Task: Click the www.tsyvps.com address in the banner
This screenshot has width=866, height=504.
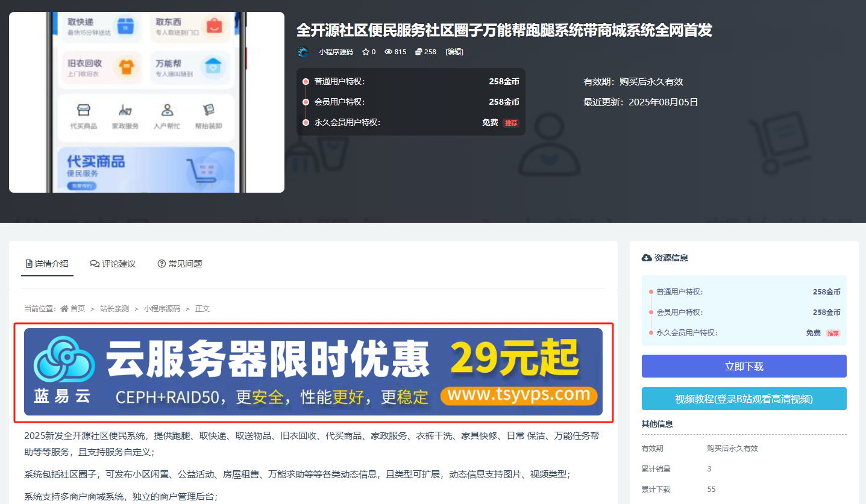Action: point(519,395)
